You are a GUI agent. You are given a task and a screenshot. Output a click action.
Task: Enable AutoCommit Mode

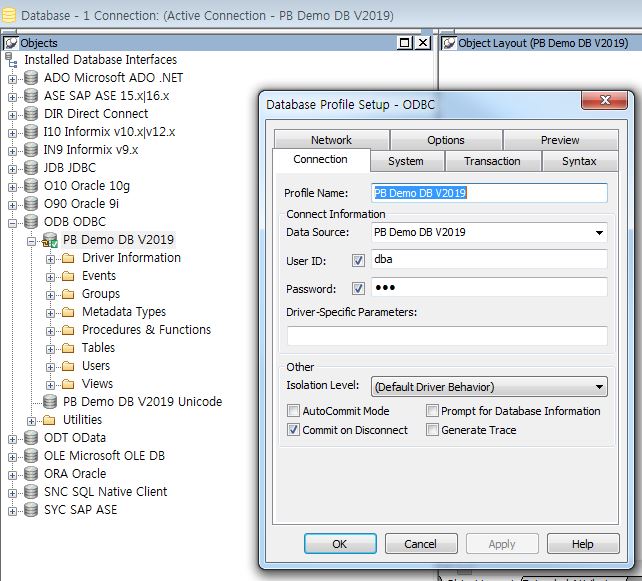tap(293, 410)
